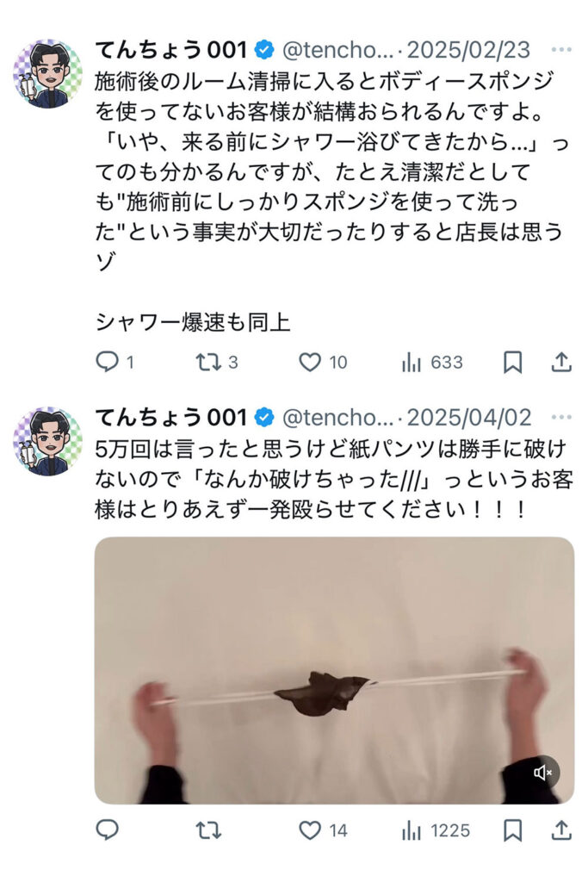
Task: Retweet the body sponge tweet
Action: click(216, 362)
